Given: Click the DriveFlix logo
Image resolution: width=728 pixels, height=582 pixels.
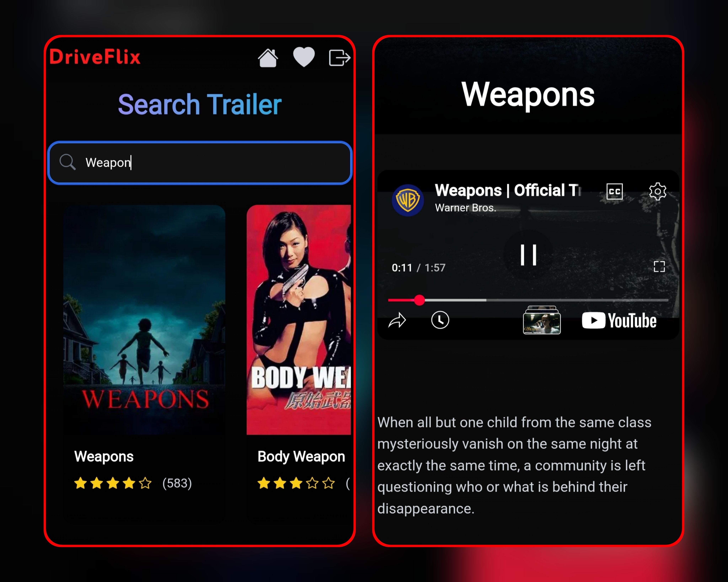Looking at the screenshot, I should coord(95,57).
